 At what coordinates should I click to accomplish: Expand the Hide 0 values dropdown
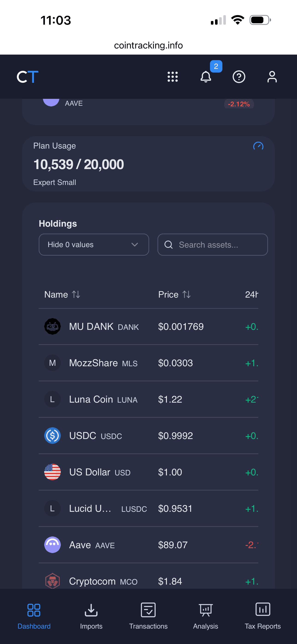(x=94, y=245)
